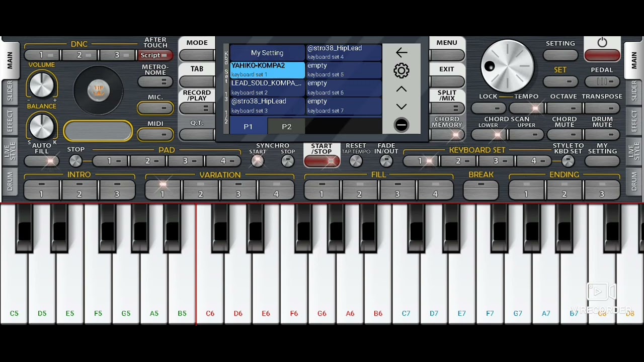
Task: Trigger Pad button 3
Action: pyautogui.click(x=186, y=161)
